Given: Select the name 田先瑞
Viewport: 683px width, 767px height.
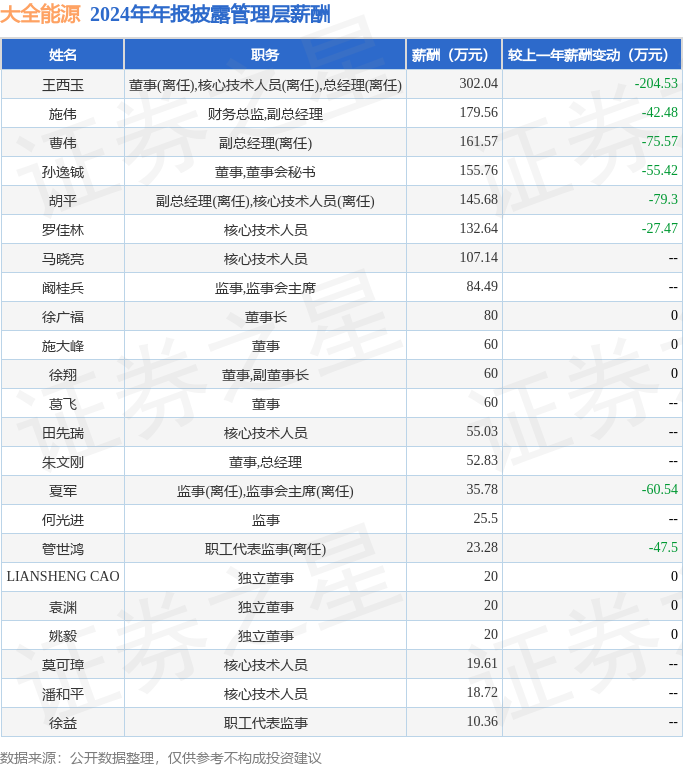Looking at the screenshot, I should coord(63,433).
